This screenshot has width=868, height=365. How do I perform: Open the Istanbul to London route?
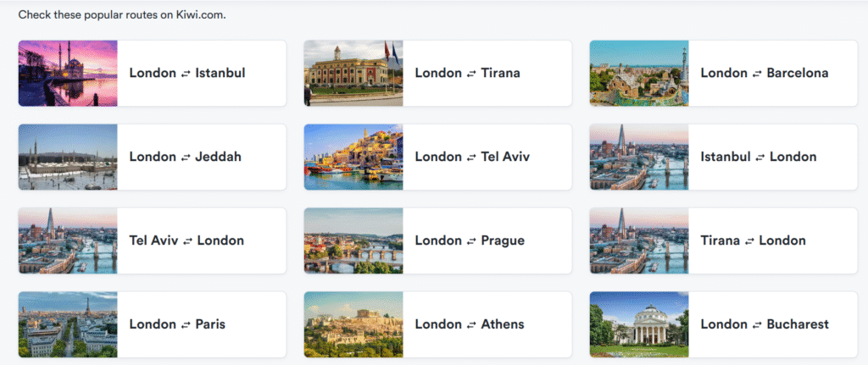point(759,157)
